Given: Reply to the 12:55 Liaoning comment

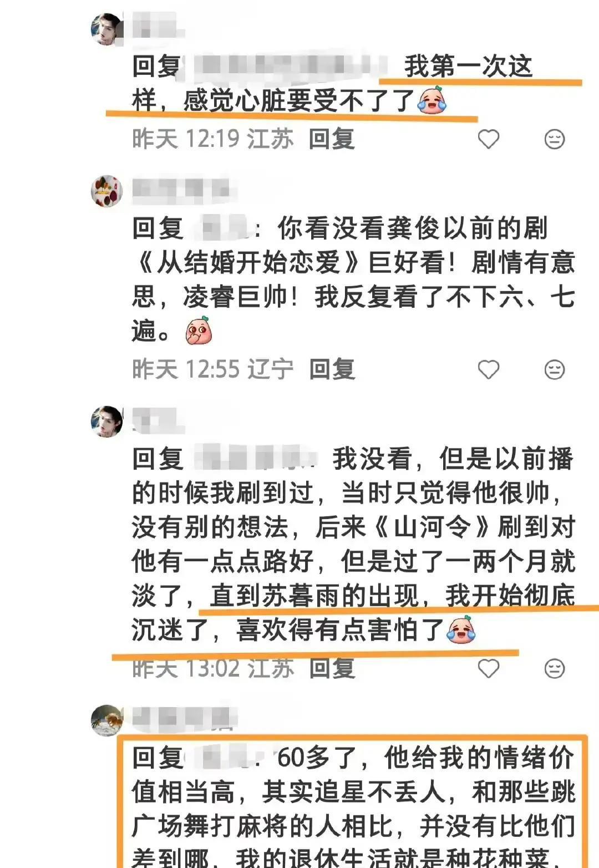Looking at the screenshot, I should pos(332,369).
